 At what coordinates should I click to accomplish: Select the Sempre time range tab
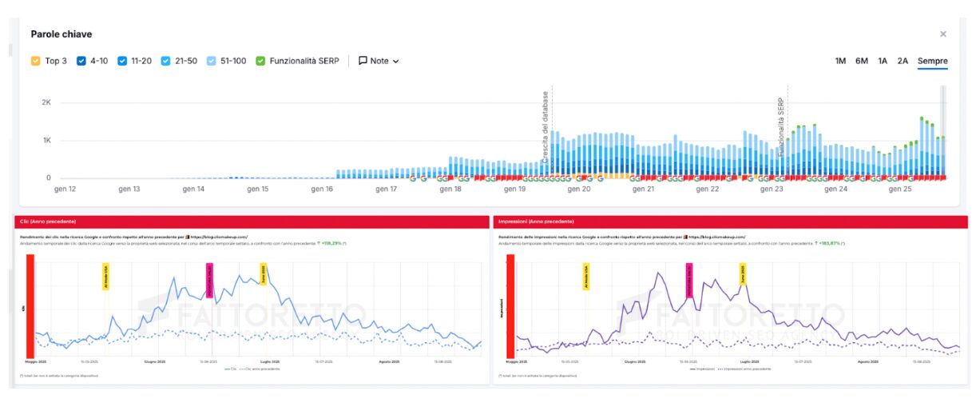click(932, 61)
